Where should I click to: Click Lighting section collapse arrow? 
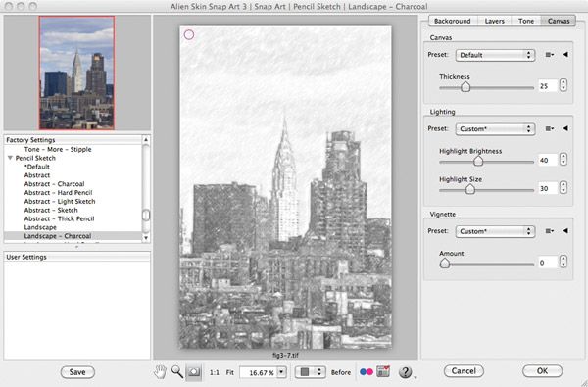coord(565,128)
